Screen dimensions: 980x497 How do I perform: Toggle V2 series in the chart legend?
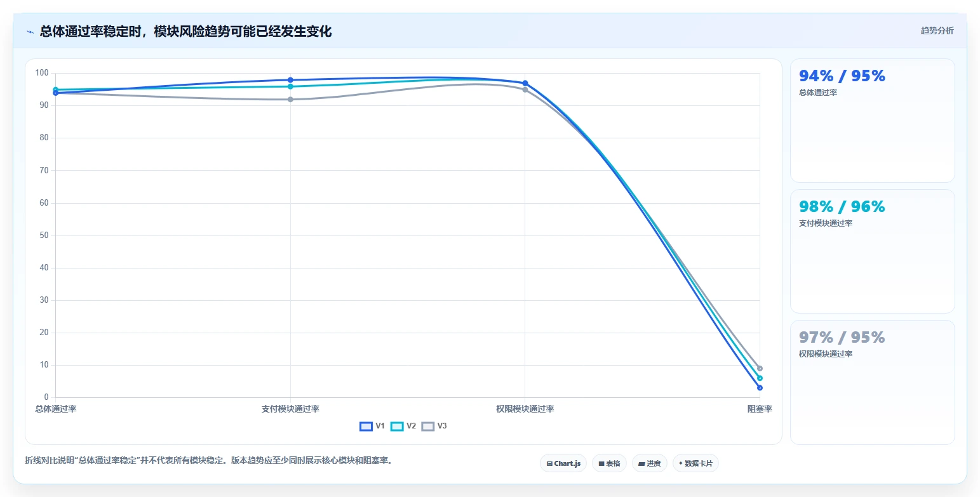(x=403, y=426)
